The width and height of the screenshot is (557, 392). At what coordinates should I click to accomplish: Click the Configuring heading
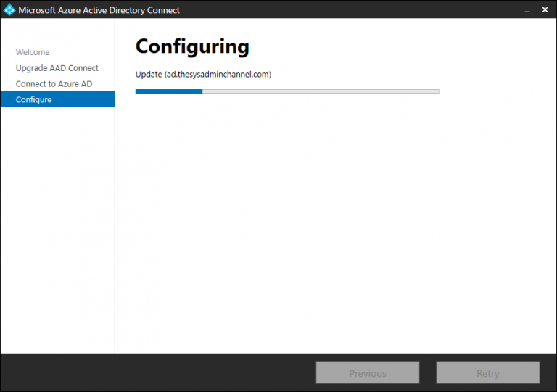192,46
